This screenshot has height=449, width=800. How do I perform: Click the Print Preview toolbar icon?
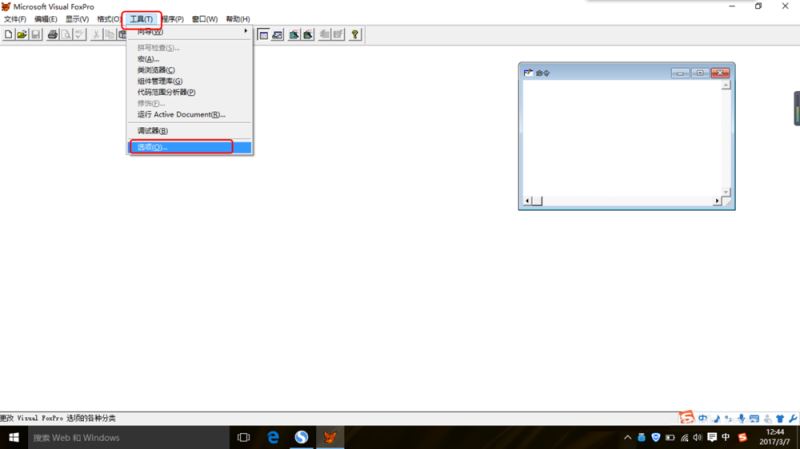click(x=66, y=35)
